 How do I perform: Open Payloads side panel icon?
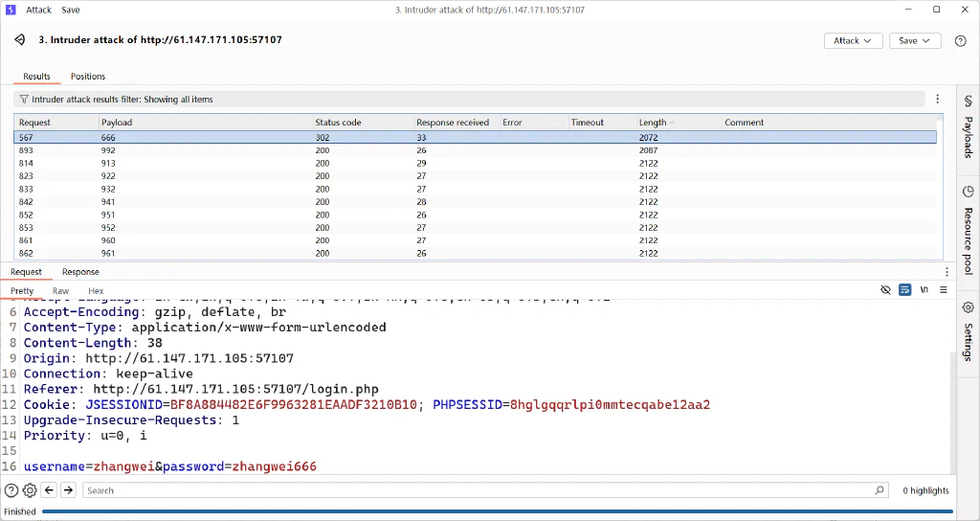tap(968, 101)
